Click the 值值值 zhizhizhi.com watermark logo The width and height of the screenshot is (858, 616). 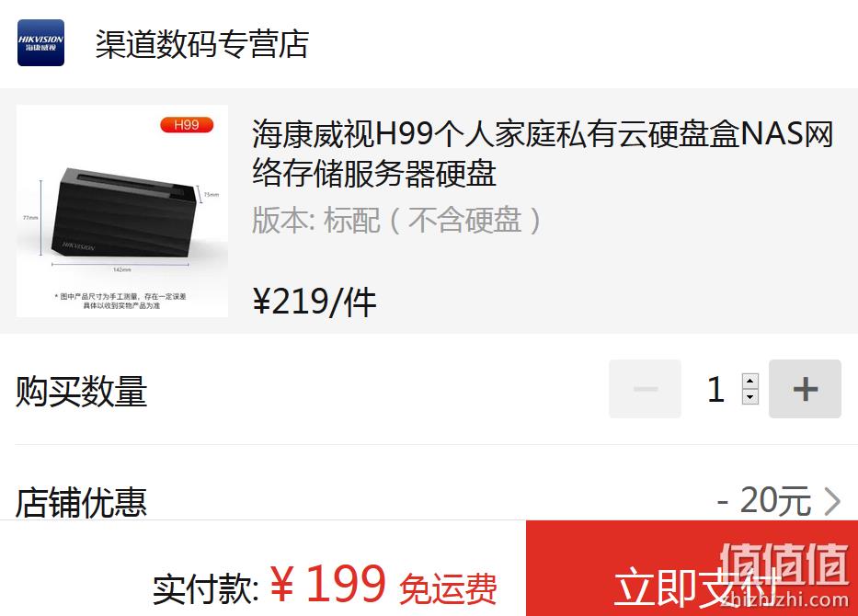tap(784, 576)
